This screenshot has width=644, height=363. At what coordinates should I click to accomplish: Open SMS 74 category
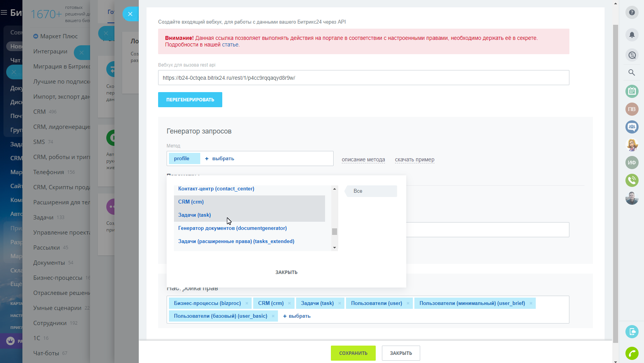tap(43, 142)
